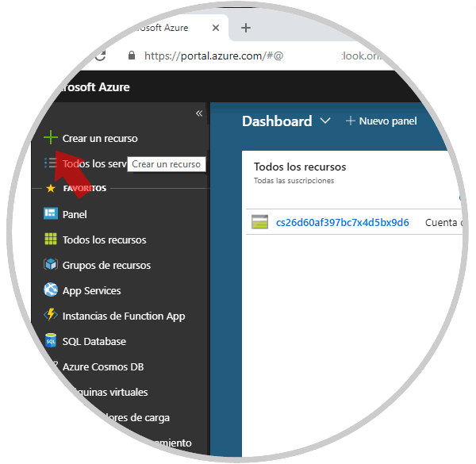Click the Nuevo panel button

click(382, 121)
